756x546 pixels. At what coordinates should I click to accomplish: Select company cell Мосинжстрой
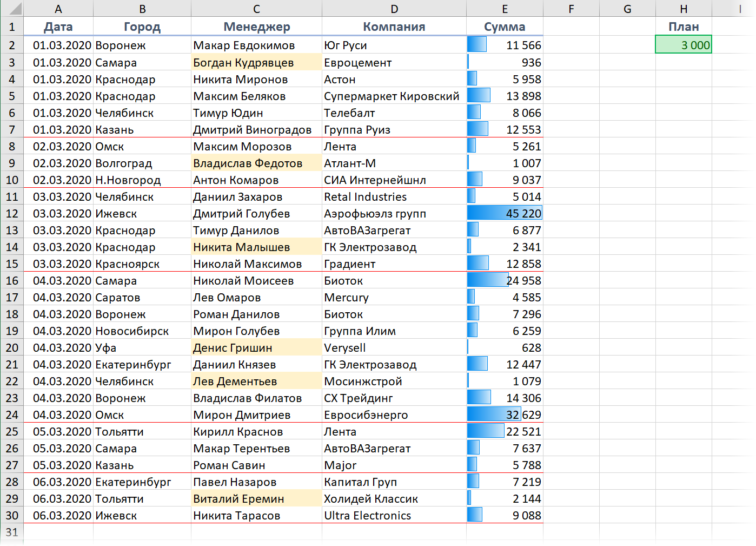tap(394, 381)
